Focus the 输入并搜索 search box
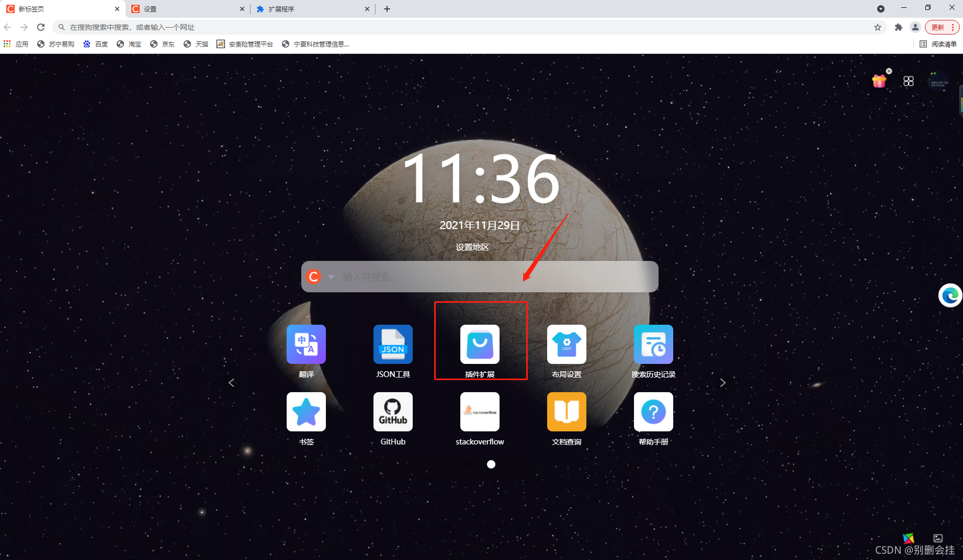The image size is (963, 560). tap(480, 277)
